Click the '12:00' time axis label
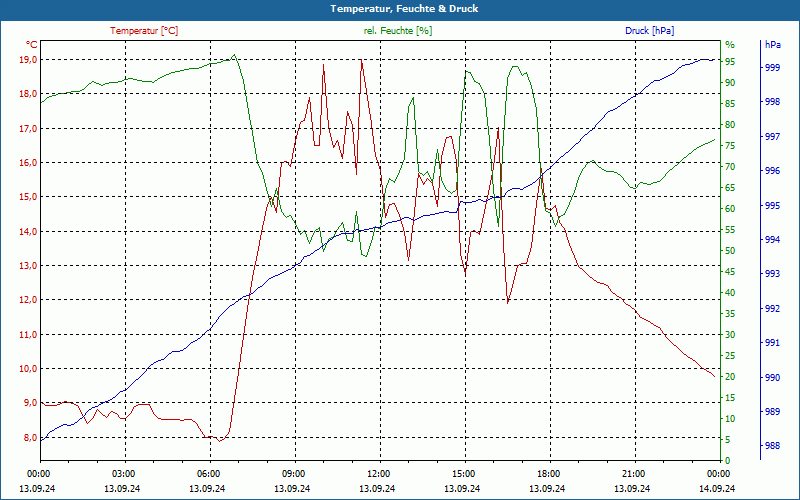Viewport: 800px width, 500px height. click(x=378, y=473)
